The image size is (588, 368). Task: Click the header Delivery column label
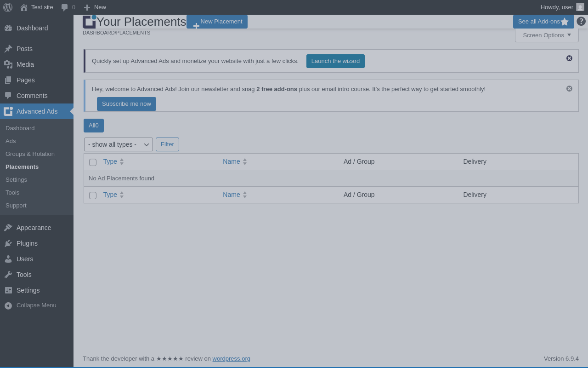point(475,161)
